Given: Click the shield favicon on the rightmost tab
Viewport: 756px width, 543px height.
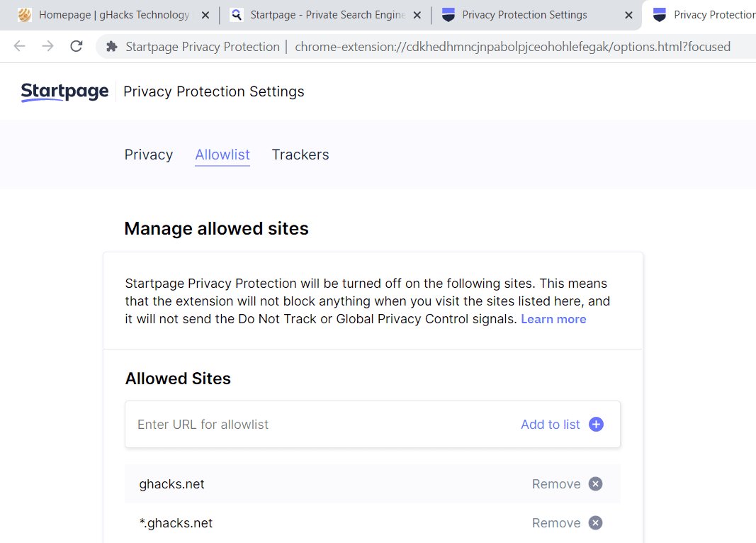Looking at the screenshot, I should (x=660, y=15).
